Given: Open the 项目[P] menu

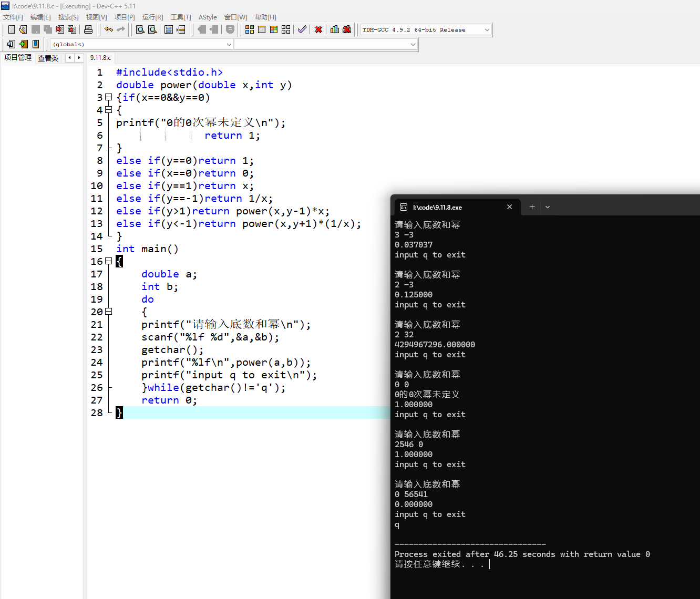Looking at the screenshot, I should pyautogui.click(x=125, y=17).
